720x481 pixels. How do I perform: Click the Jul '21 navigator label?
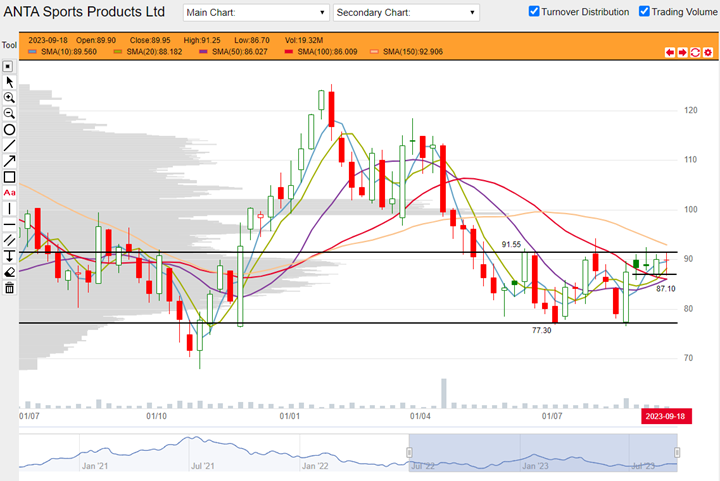(202, 466)
